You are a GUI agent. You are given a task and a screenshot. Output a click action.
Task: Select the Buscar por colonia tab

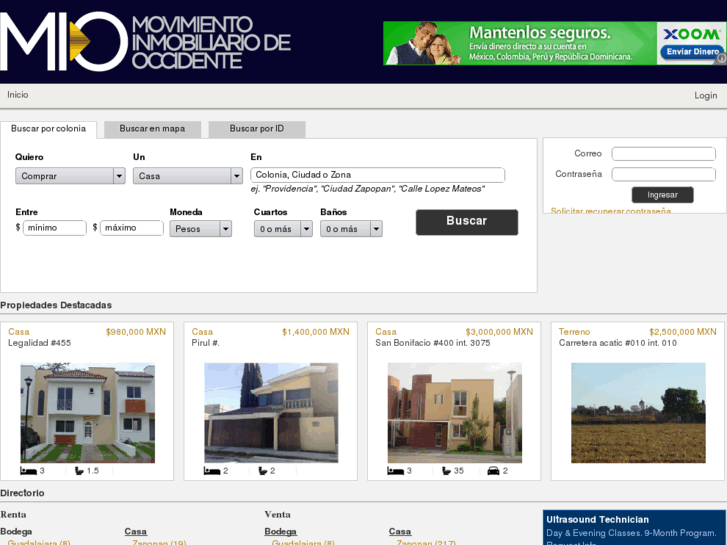48,129
